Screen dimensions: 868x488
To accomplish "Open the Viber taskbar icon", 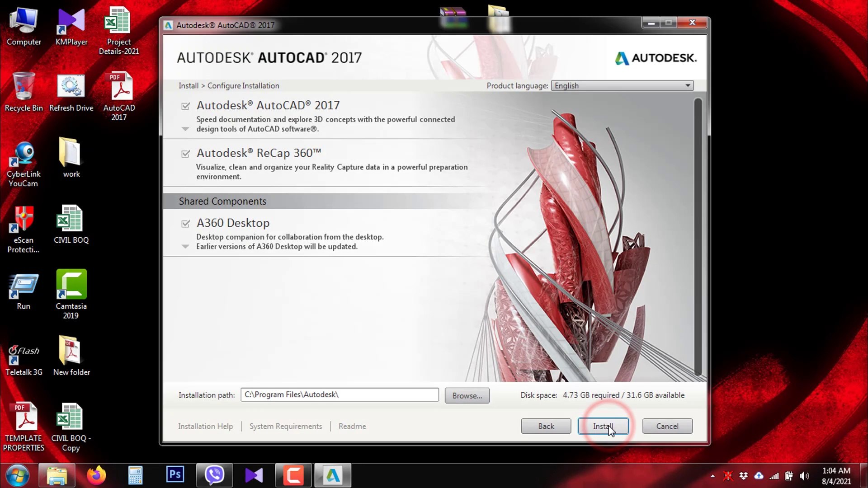I will pyautogui.click(x=214, y=475).
